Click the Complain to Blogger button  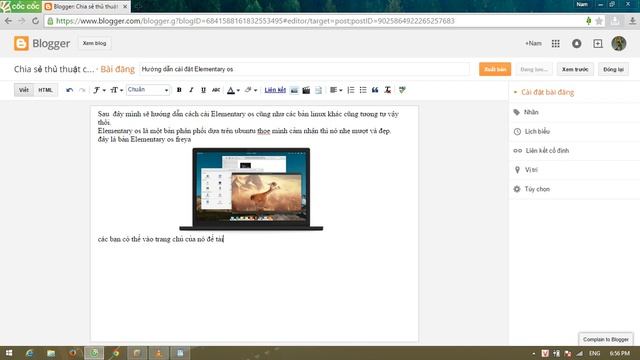606,339
